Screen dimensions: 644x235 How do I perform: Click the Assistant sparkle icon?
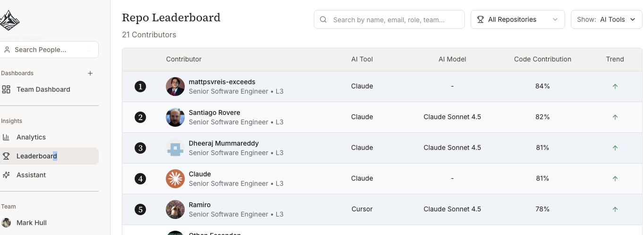pyautogui.click(x=6, y=175)
